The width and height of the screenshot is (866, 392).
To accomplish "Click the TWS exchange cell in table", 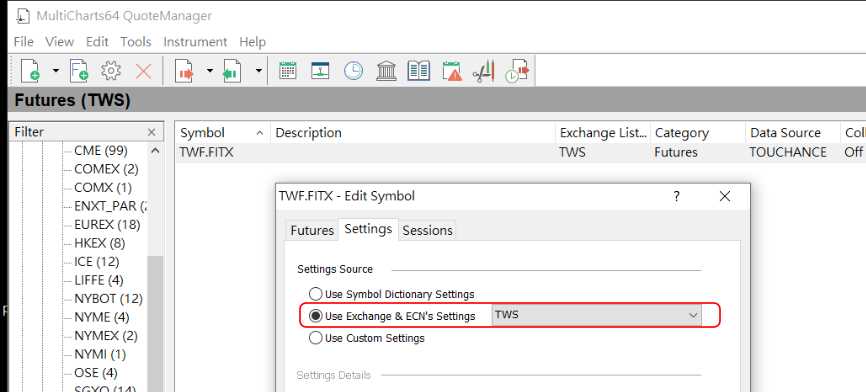I will tap(572, 152).
